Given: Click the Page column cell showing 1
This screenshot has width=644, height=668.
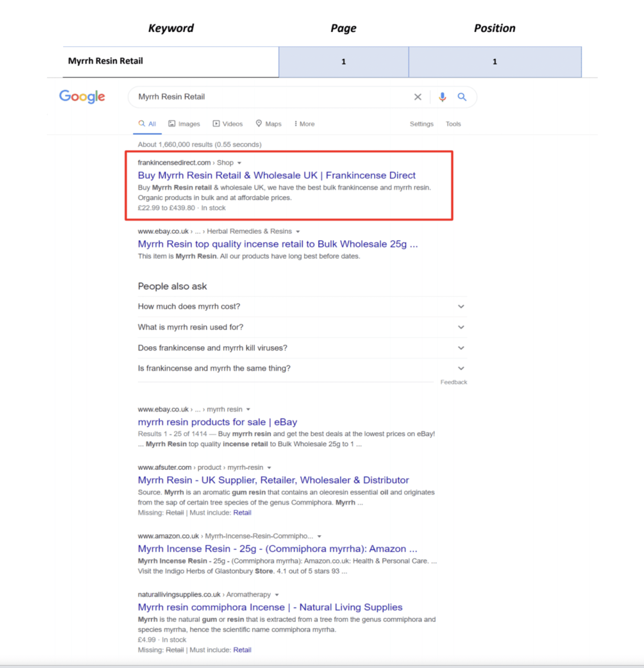Looking at the screenshot, I should [x=344, y=62].
